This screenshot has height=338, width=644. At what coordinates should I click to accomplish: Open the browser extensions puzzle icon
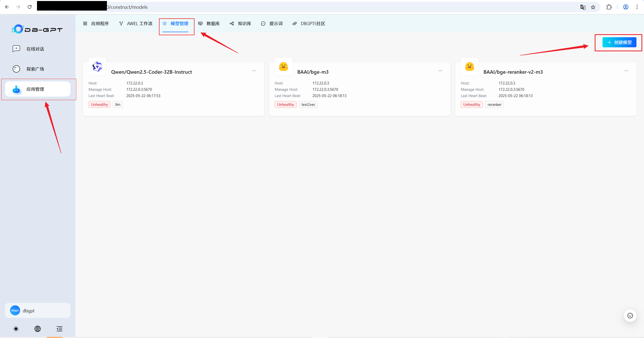[609, 7]
